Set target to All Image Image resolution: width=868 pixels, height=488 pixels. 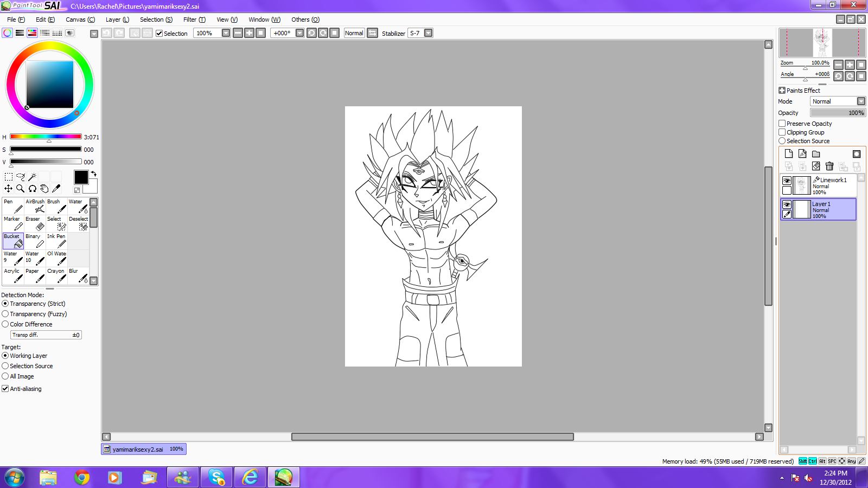click(5, 376)
